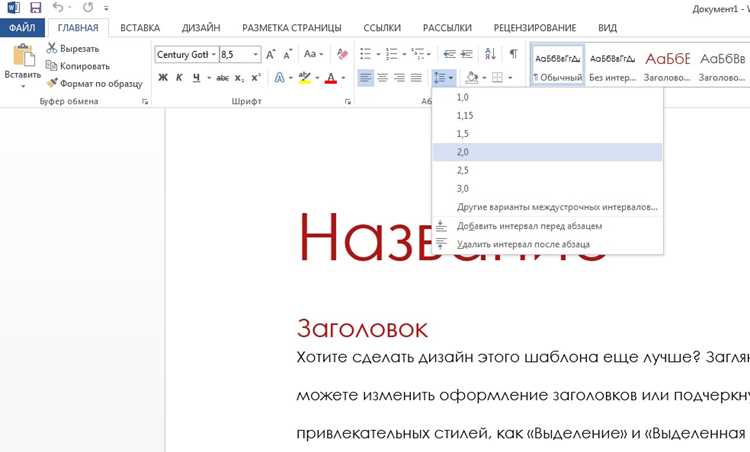The image size is (750, 452).
Task: Click the Save icon in quick access toolbar
Action: (x=35, y=8)
